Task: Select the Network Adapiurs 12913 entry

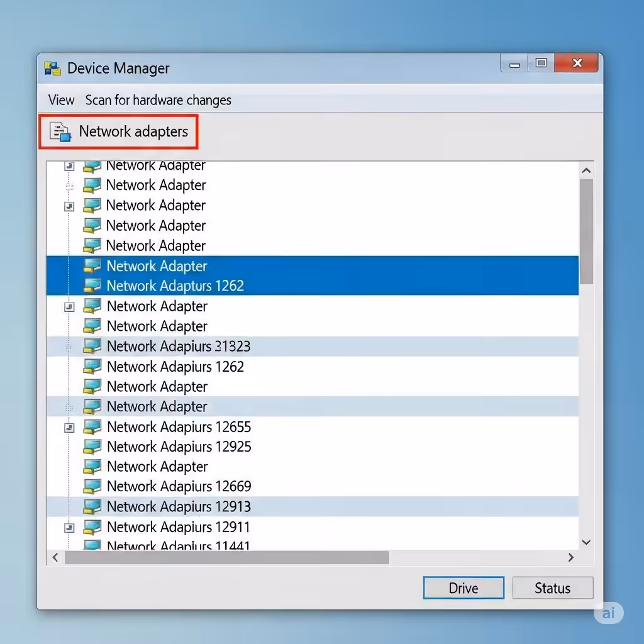Action: click(x=312, y=507)
